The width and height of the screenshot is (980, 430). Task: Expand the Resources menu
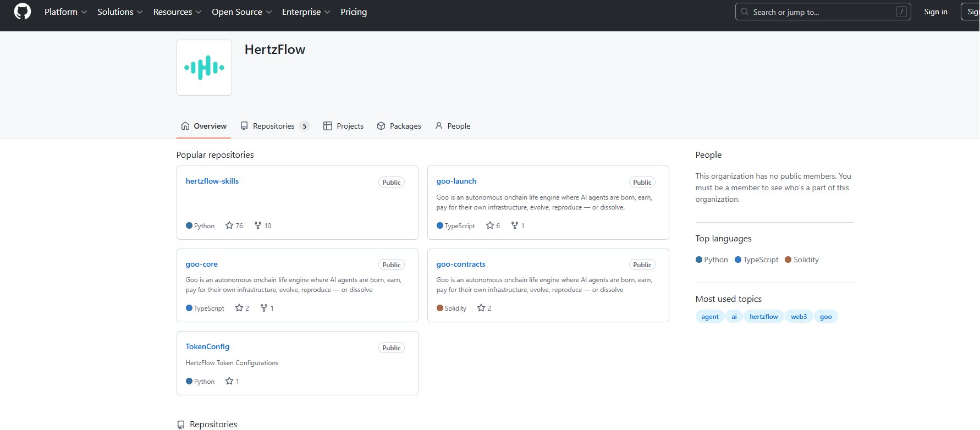pos(177,12)
